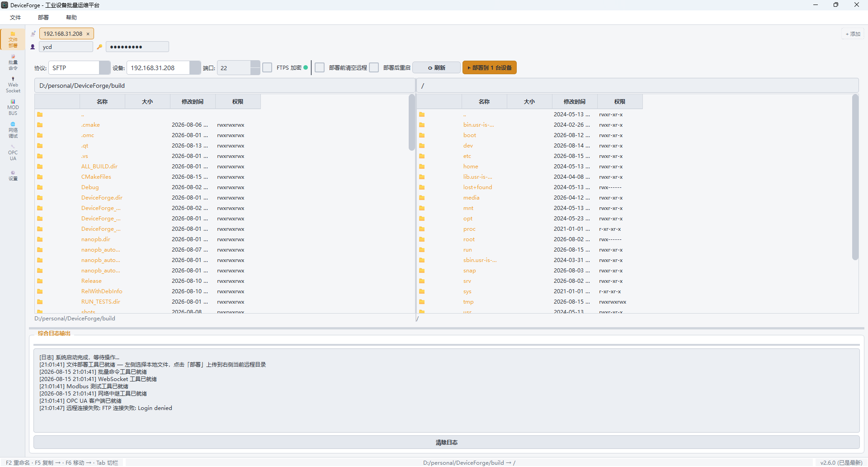
Task: Click the folder icon of local CMakeFiles row
Action: 40,177
